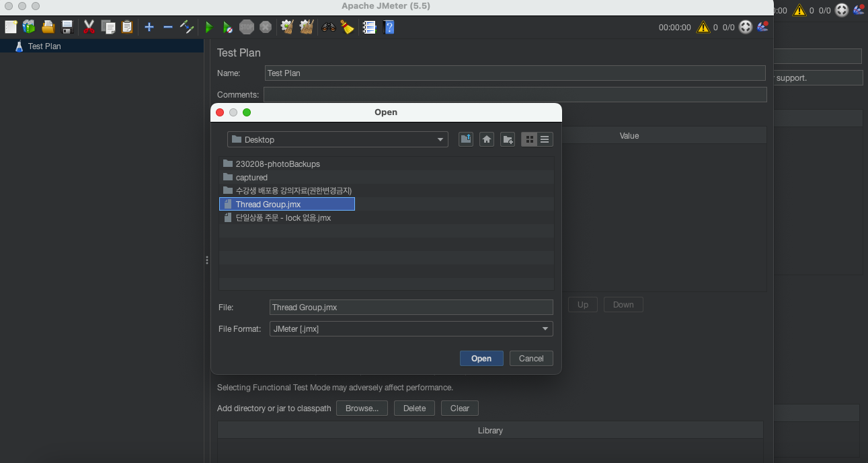The width and height of the screenshot is (868, 463).
Task: Click Start no pauses icon
Action: pyautogui.click(x=228, y=27)
